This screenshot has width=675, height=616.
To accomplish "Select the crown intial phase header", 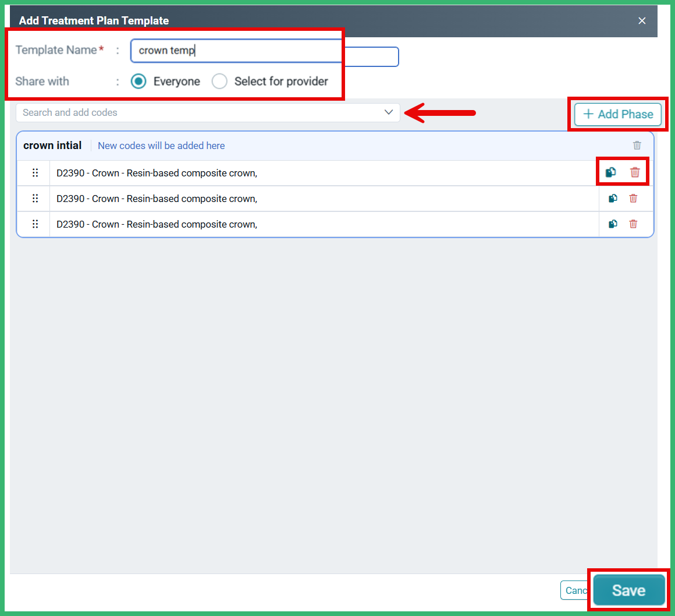I will click(x=52, y=145).
